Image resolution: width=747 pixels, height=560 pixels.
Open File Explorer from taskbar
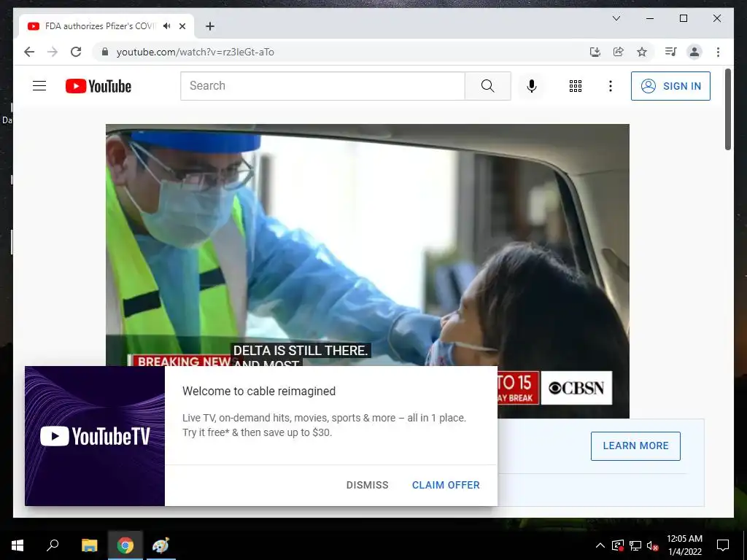click(x=89, y=545)
